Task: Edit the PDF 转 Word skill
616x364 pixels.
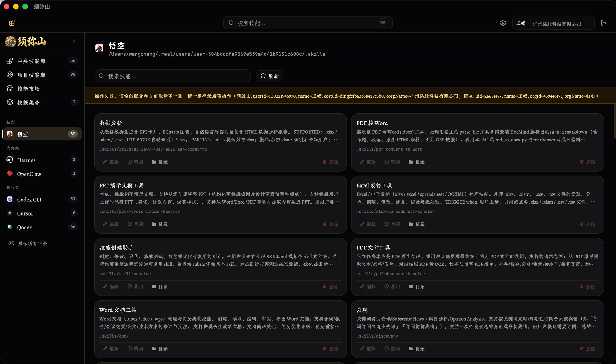Action: [368, 162]
